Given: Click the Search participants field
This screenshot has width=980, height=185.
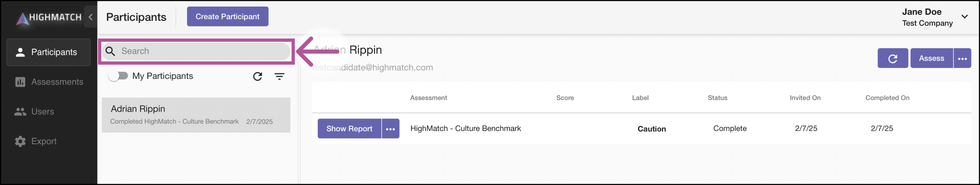Looking at the screenshot, I should [x=196, y=51].
